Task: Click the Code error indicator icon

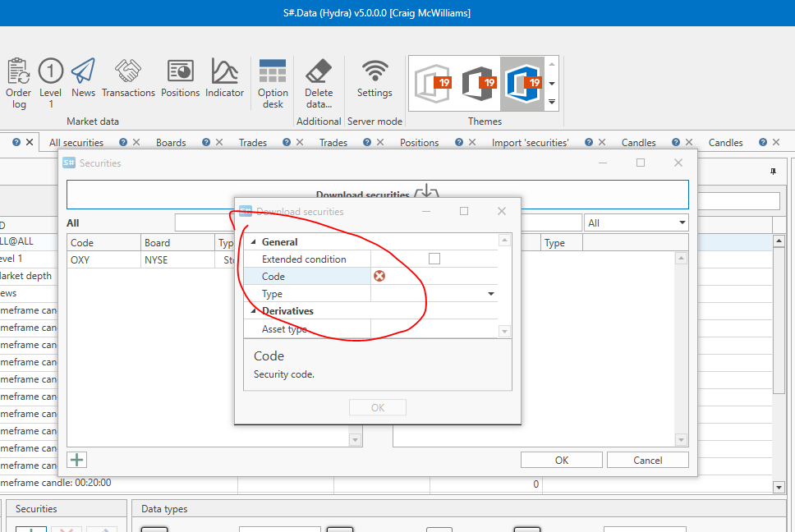Action: click(x=379, y=276)
